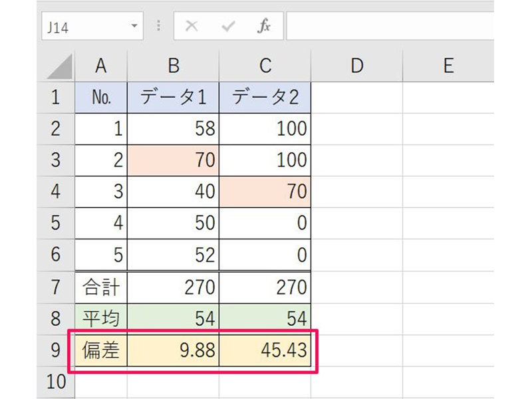Select cell C5 with value 0
Image resolution: width=532 pixels, height=399 pixels.
pos(265,223)
